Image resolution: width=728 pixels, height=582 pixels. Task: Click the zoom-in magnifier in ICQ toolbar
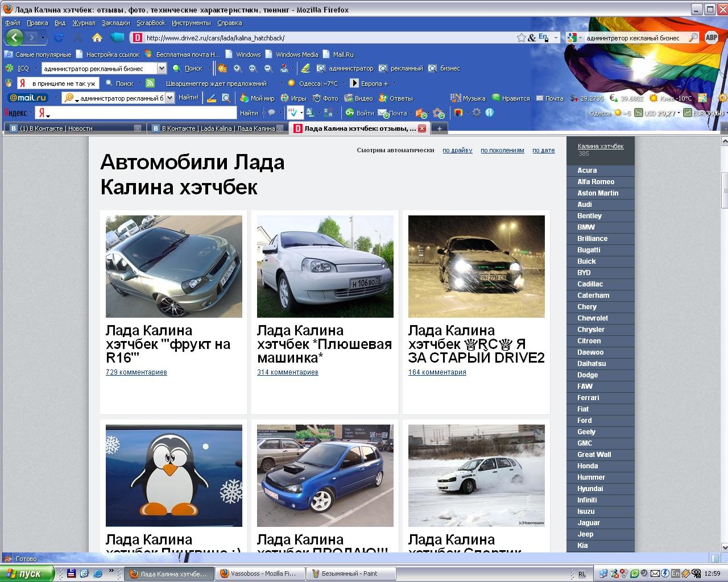(238, 68)
